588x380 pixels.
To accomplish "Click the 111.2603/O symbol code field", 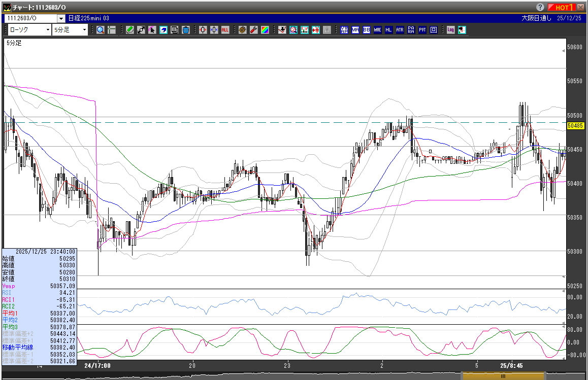I will [30, 18].
